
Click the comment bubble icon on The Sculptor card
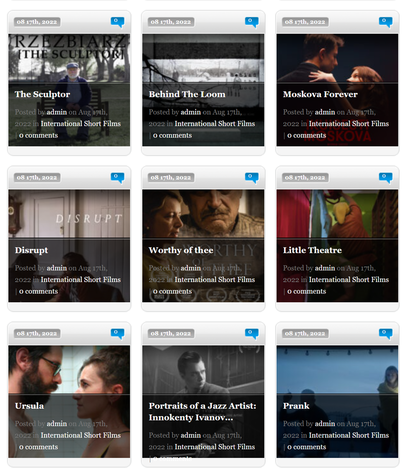pos(118,22)
